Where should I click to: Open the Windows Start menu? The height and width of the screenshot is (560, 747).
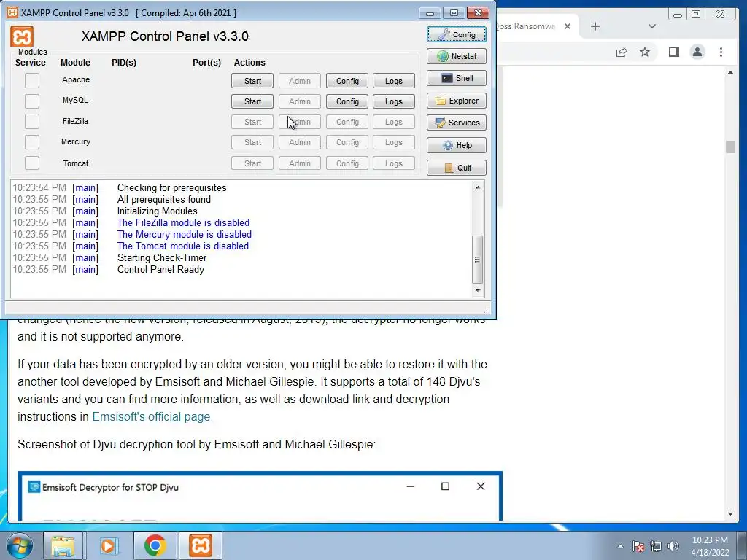pos(20,545)
